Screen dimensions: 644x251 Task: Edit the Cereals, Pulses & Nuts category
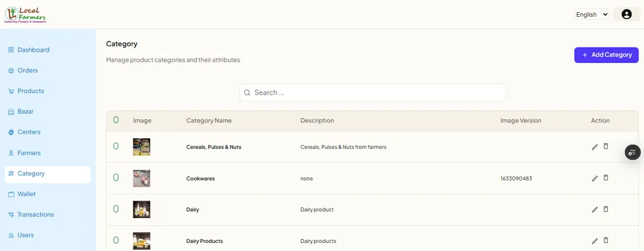[x=594, y=147]
